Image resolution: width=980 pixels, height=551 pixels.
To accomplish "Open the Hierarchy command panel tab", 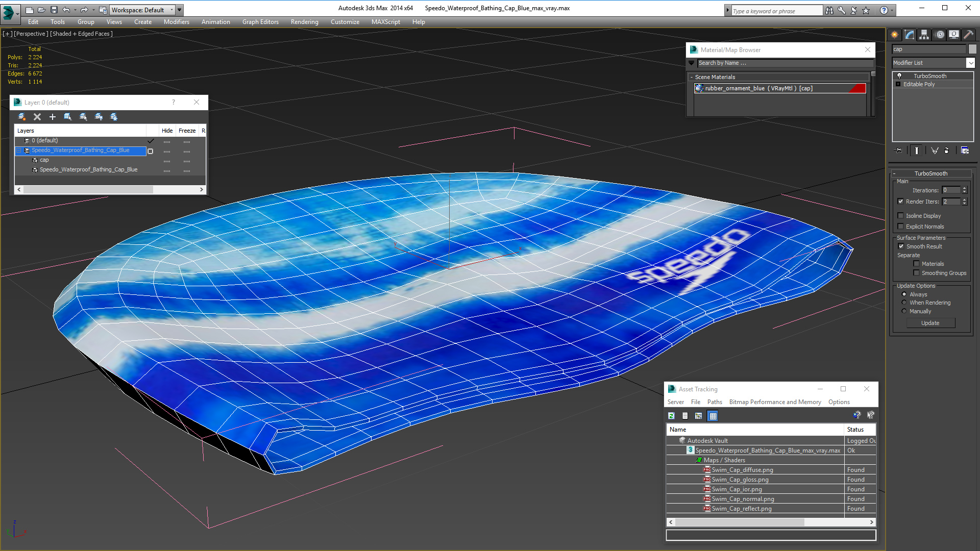I will pos(924,35).
